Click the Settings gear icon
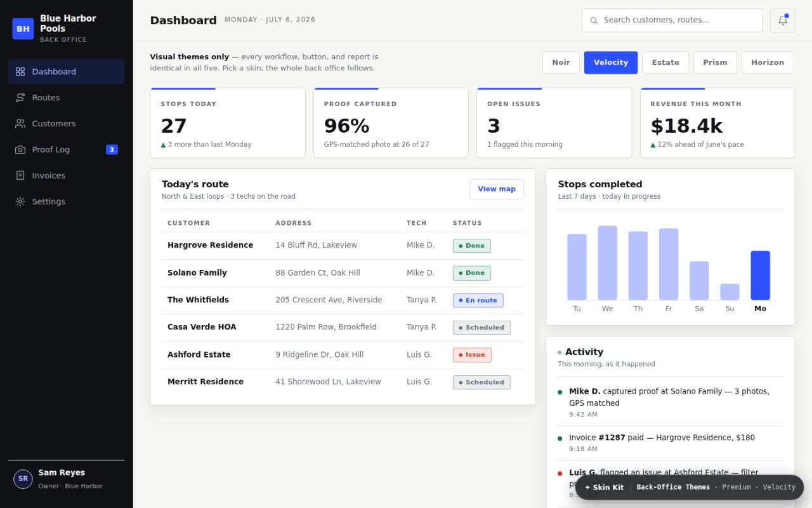The image size is (812, 508). click(20, 202)
